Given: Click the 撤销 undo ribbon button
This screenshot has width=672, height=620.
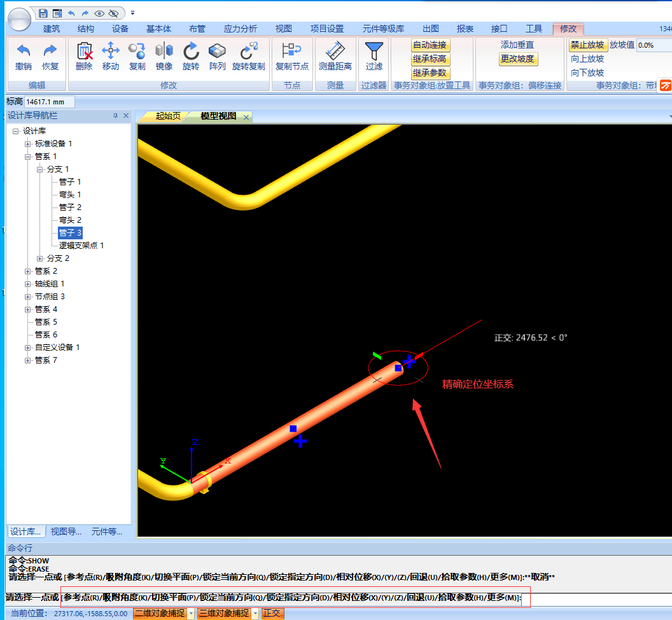Looking at the screenshot, I should coord(23,57).
